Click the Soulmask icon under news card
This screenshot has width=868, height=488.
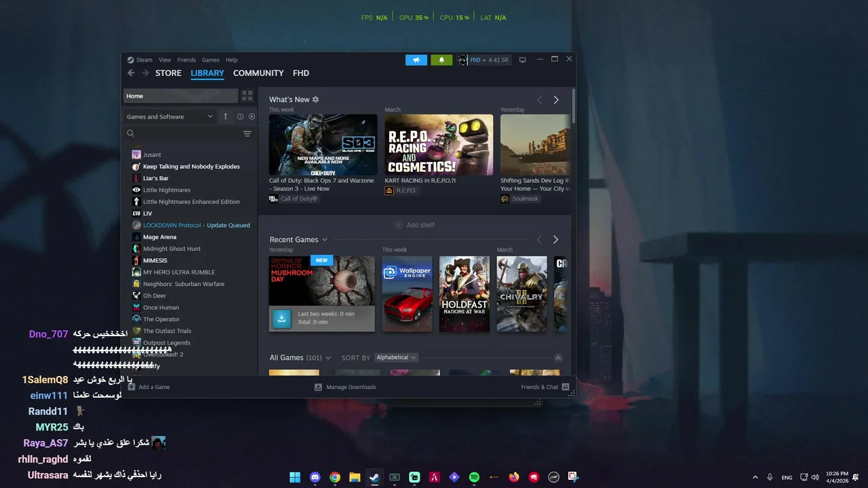click(x=505, y=199)
